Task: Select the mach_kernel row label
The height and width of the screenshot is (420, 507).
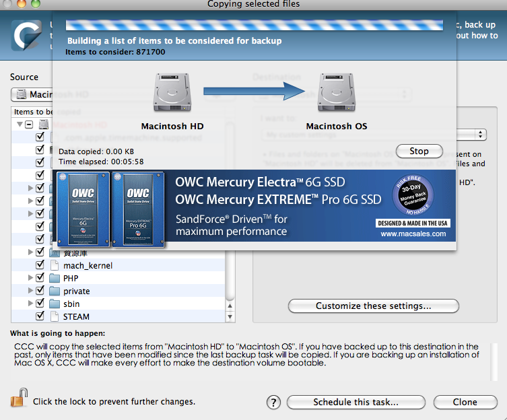Action: tap(88, 266)
